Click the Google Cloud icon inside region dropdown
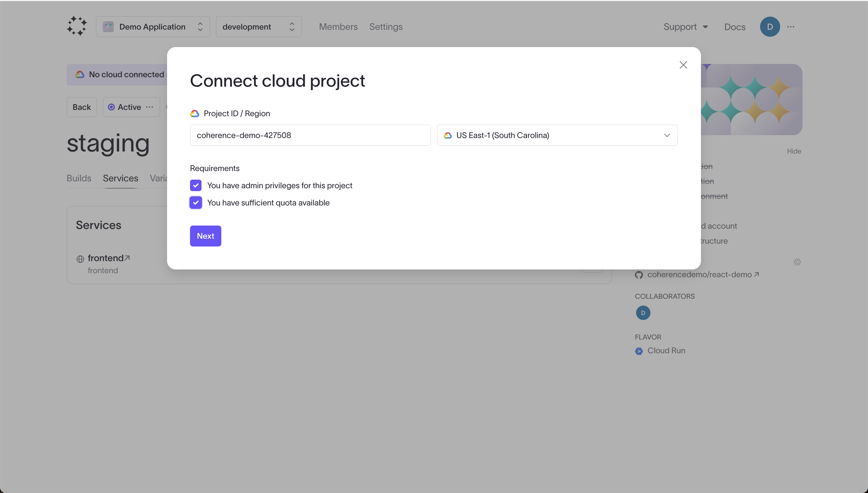Viewport: 868px width, 493px height. (x=448, y=135)
